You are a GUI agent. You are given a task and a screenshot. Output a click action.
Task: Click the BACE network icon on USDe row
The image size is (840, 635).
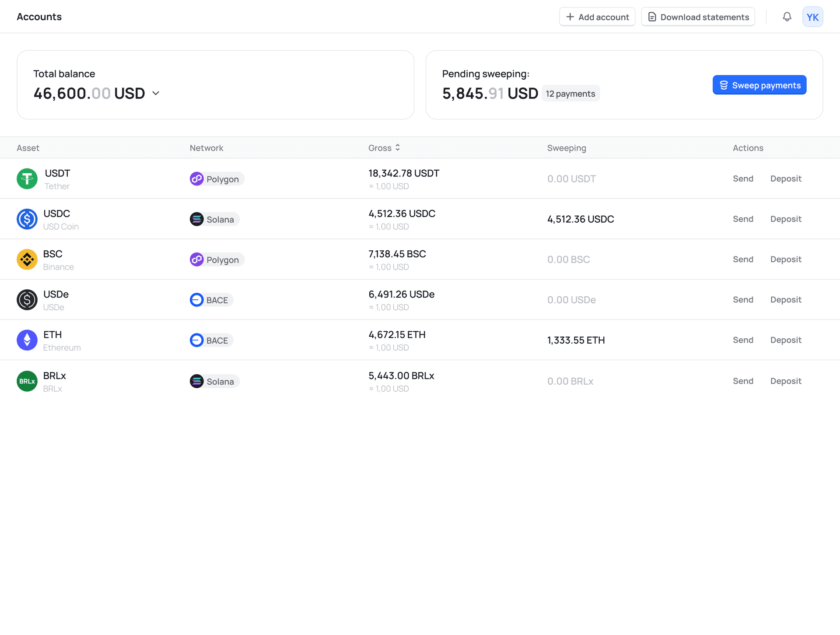197,300
